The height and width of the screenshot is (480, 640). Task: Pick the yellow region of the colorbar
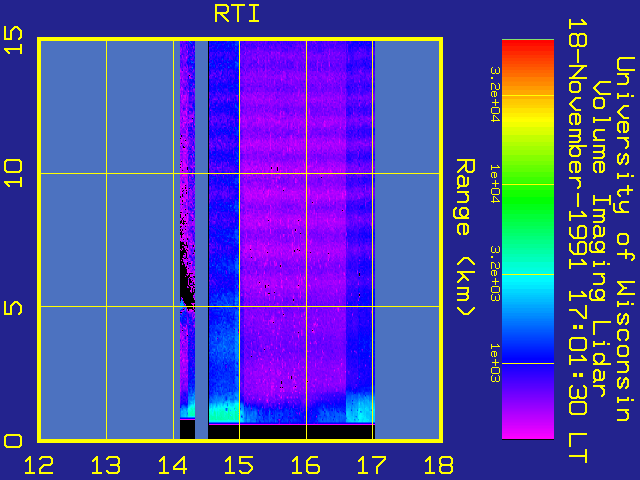coord(528,118)
